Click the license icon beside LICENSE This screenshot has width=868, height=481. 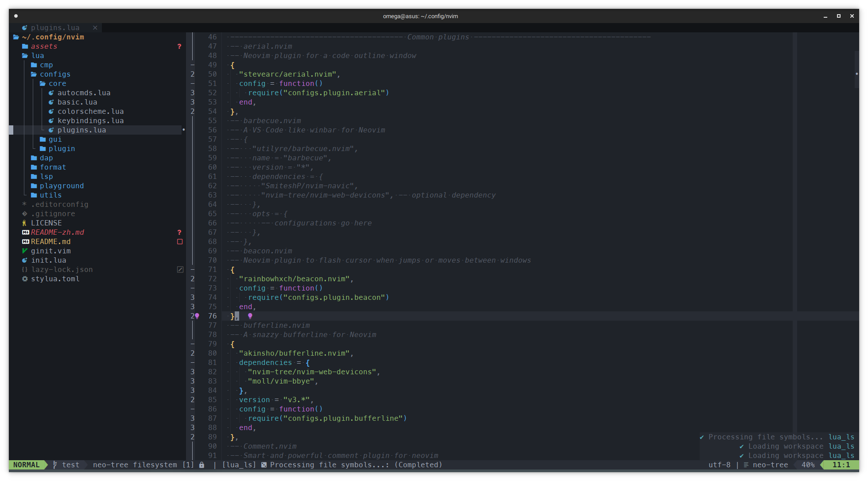(x=24, y=223)
